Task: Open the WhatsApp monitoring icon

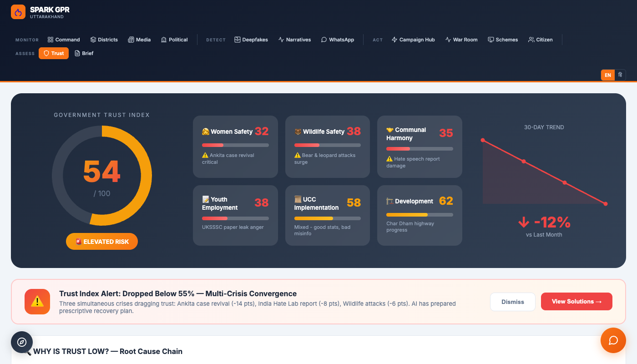Action: pyautogui.click(x=324, y=40)
